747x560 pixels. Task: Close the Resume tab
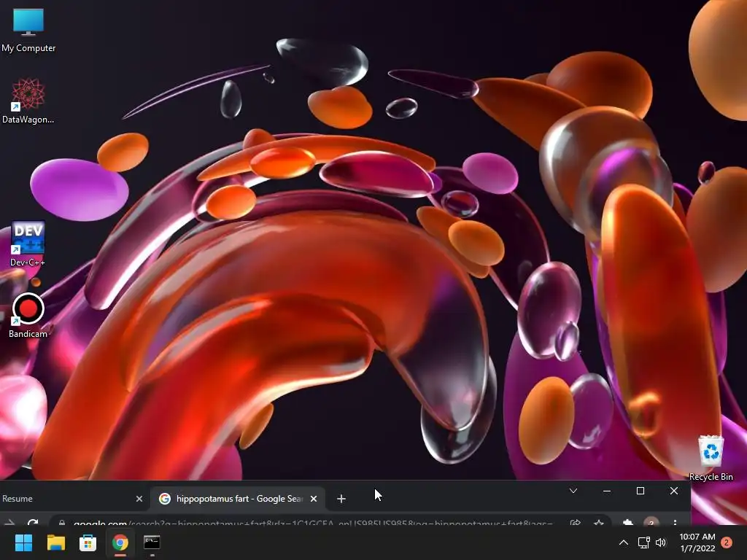139,499
